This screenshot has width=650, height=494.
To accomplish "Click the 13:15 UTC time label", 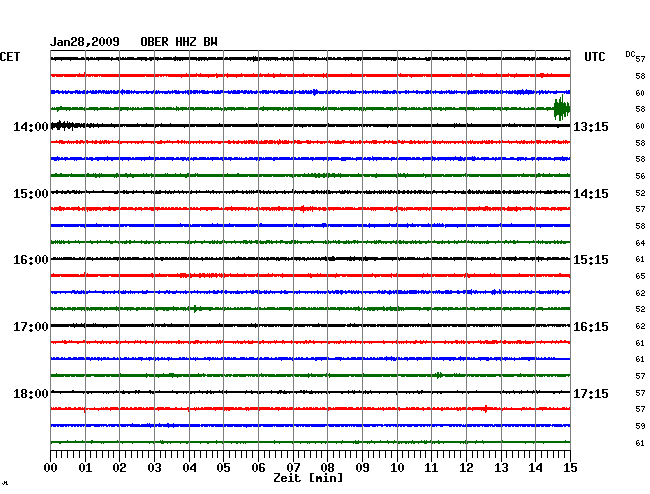I will pos(591,126).
